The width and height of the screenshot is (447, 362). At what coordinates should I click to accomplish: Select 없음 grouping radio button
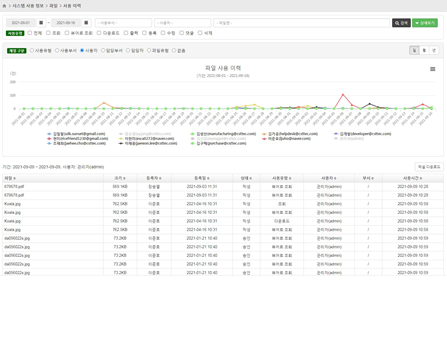(174, 50)
